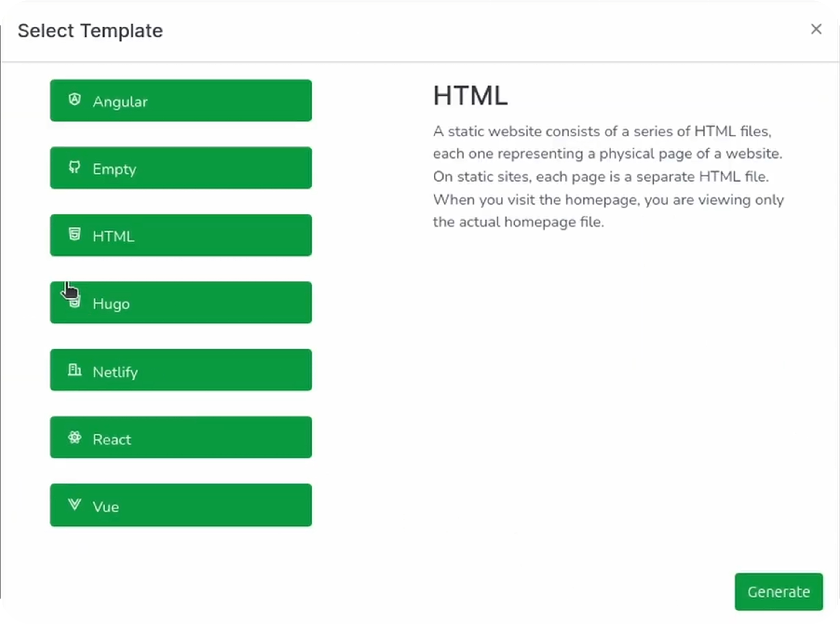Select the Vue template
This screenshot has width=840, height=624.
pos(180,505)
